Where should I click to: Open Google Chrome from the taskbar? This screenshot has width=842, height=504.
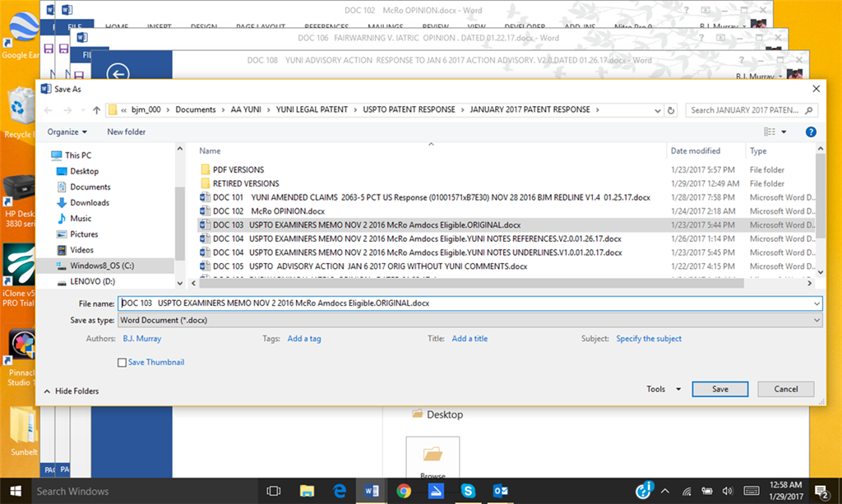[404, 491]
